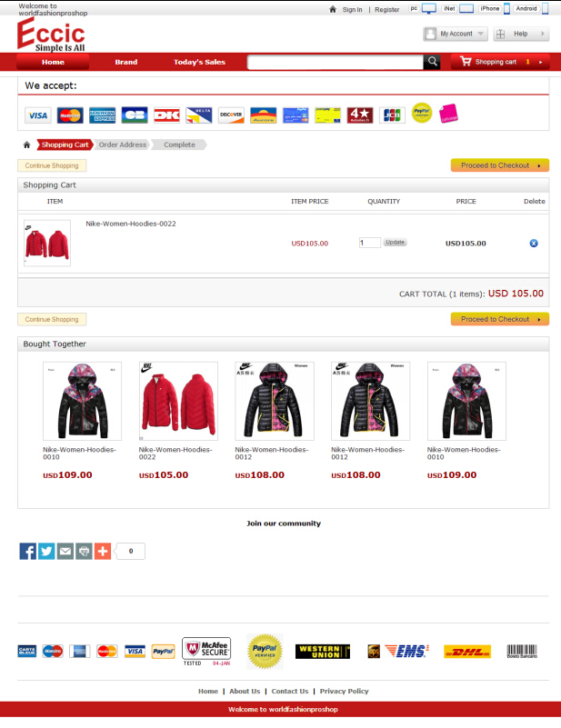Image resolution: width=561 pixels, height=728 pixels.
Task: Click the shopping cart icon in header
Action: pos(466,61)
